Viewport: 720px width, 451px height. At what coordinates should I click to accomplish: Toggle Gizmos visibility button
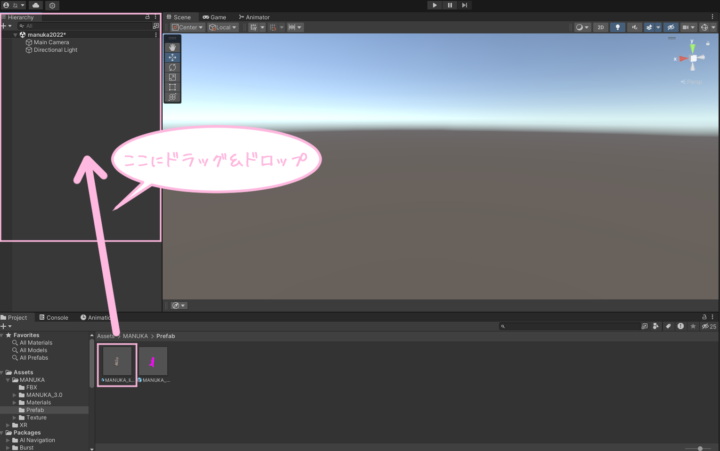coord(704,27)
